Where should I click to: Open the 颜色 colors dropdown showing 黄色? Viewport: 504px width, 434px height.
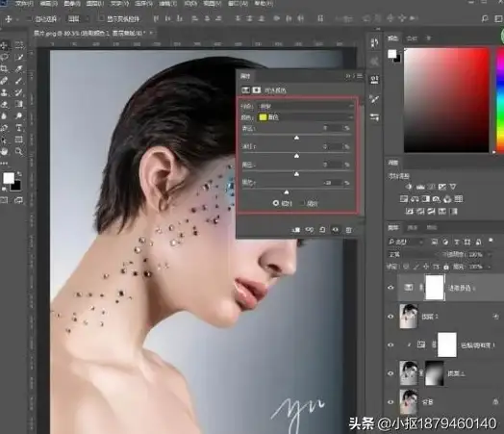click(x=306, y=117)
